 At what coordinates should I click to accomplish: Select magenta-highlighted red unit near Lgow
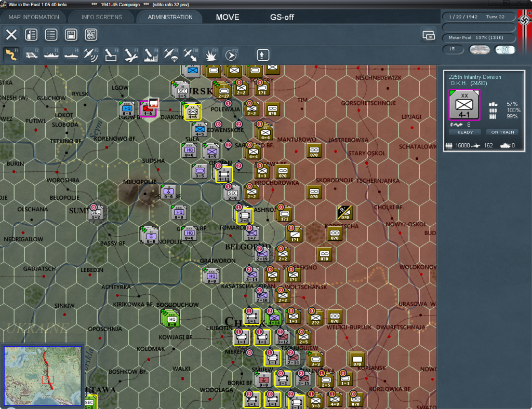(148, 109)
